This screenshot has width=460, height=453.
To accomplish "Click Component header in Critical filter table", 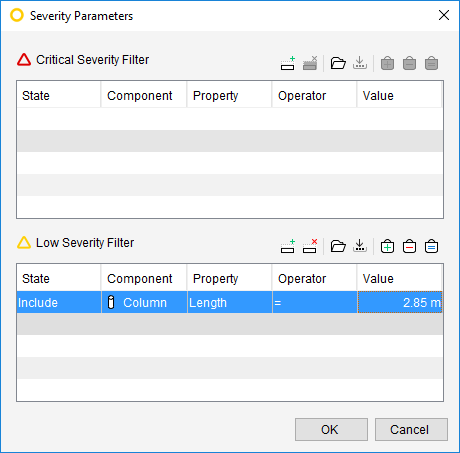I will pyautogui.click(x=144, y=95).
